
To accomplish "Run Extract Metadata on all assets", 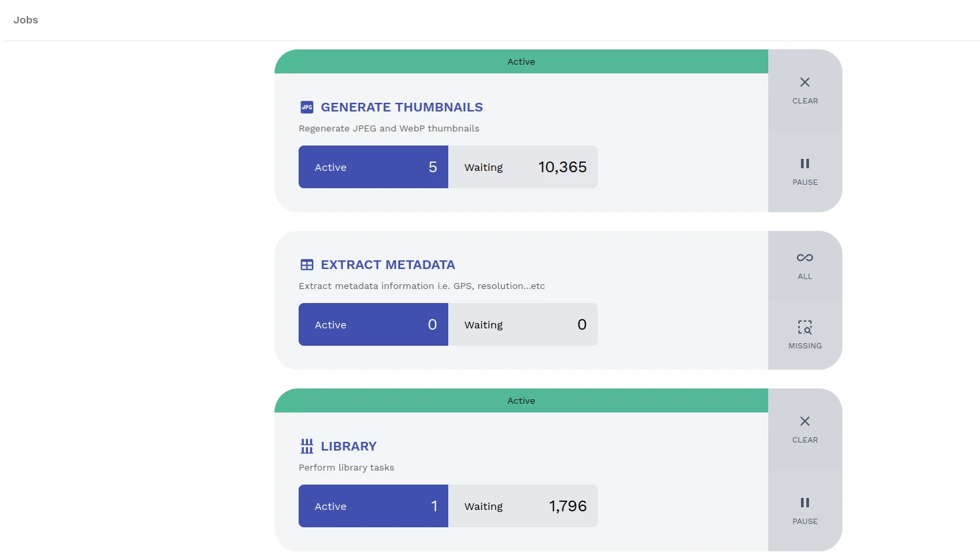I will tap(804, 266).
